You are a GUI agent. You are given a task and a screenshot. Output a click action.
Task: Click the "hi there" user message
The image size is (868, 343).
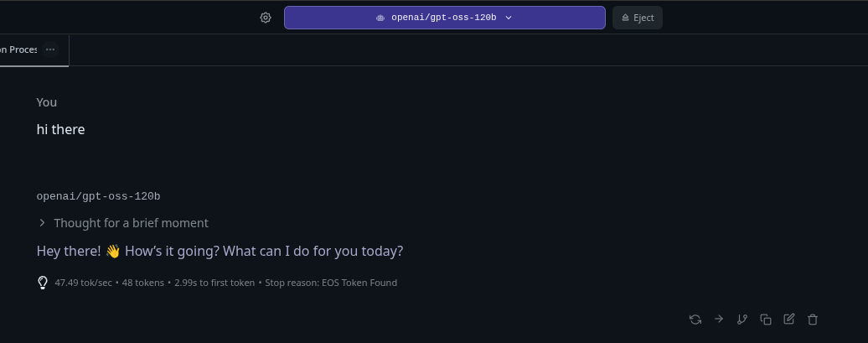pos(60,129)
